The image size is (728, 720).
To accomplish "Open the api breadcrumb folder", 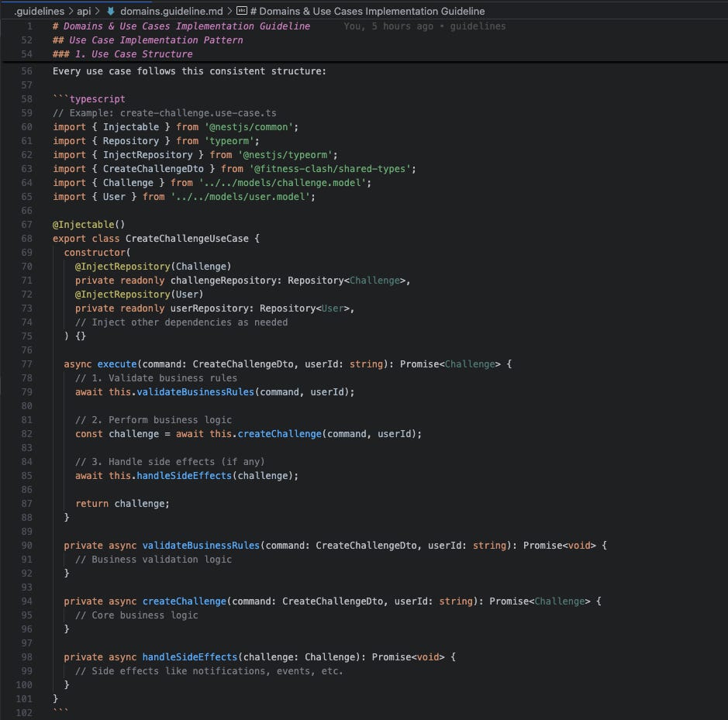I will (x=84, y=11).
